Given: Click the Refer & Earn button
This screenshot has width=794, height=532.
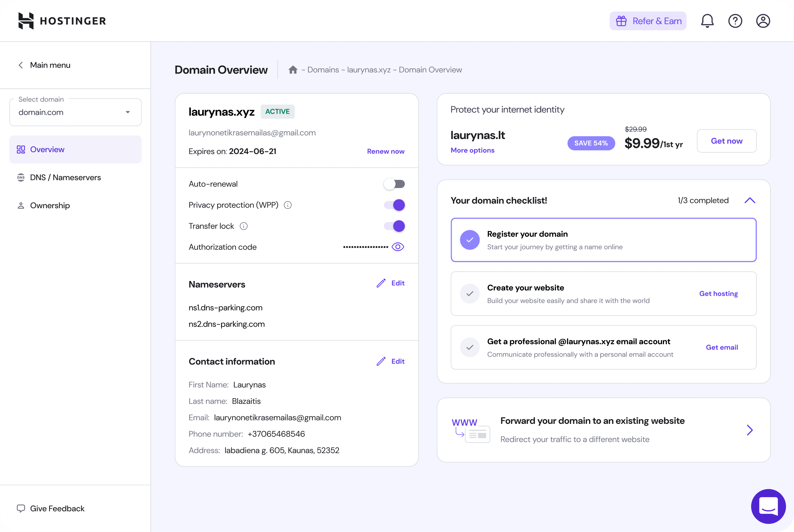Looking at the screenshot, I should click(648, 21).
